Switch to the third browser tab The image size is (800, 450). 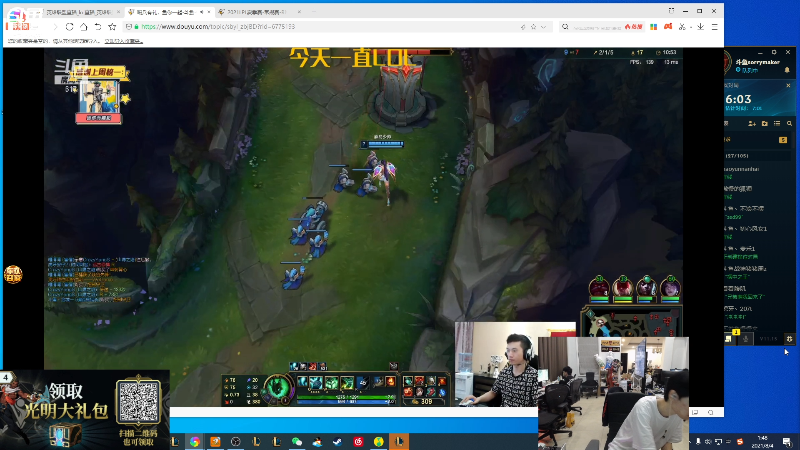click(259, 12)
